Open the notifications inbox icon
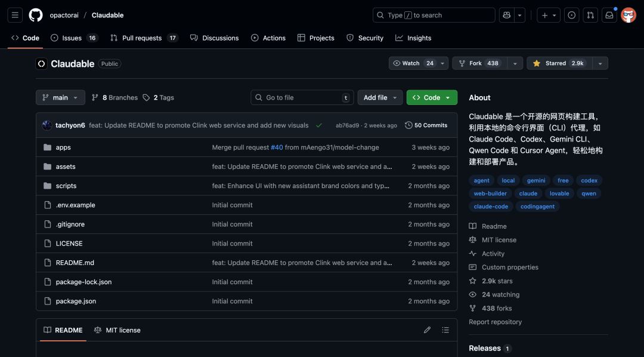This screenshot has width=644, height=357. (609, 15)
